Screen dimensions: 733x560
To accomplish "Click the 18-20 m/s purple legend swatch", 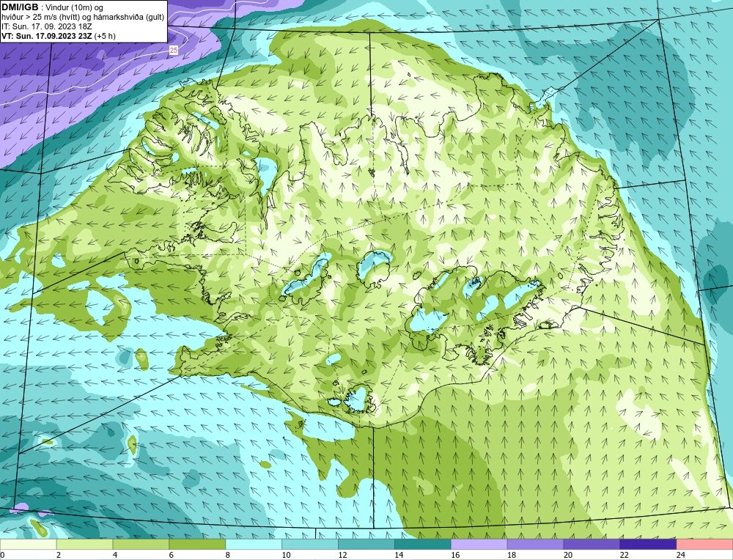I will point(535,545).
